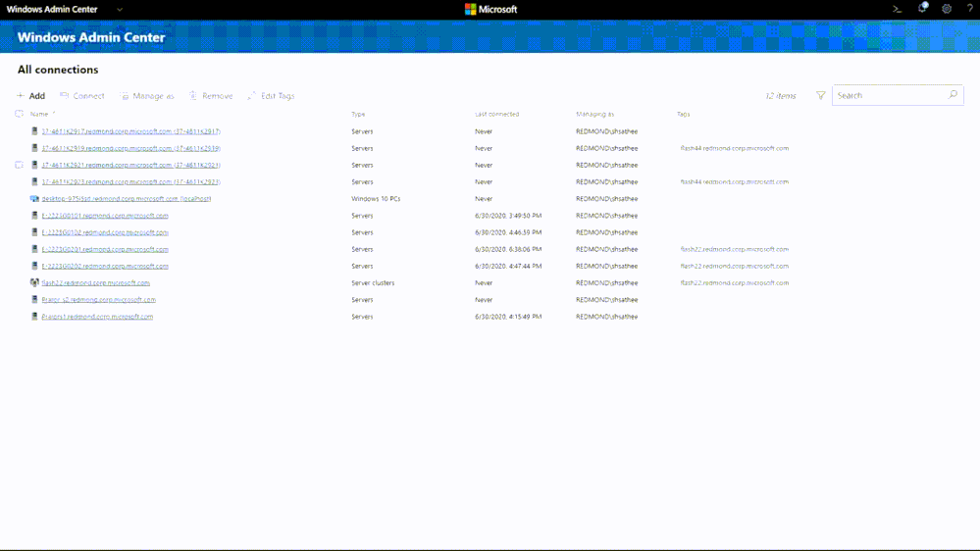This screenshot has height=551, width=980.
Task: Click the magnifier icon in Search box
Action: point(953,95)
